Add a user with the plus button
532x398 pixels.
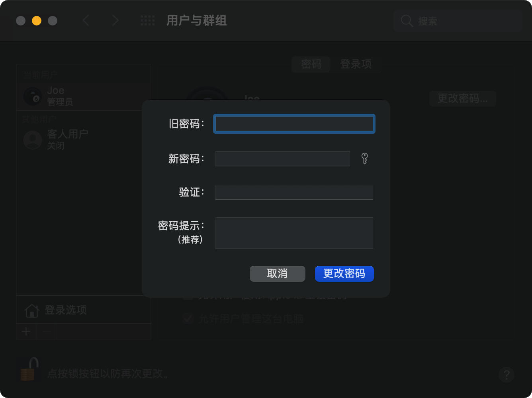point(26,332)
